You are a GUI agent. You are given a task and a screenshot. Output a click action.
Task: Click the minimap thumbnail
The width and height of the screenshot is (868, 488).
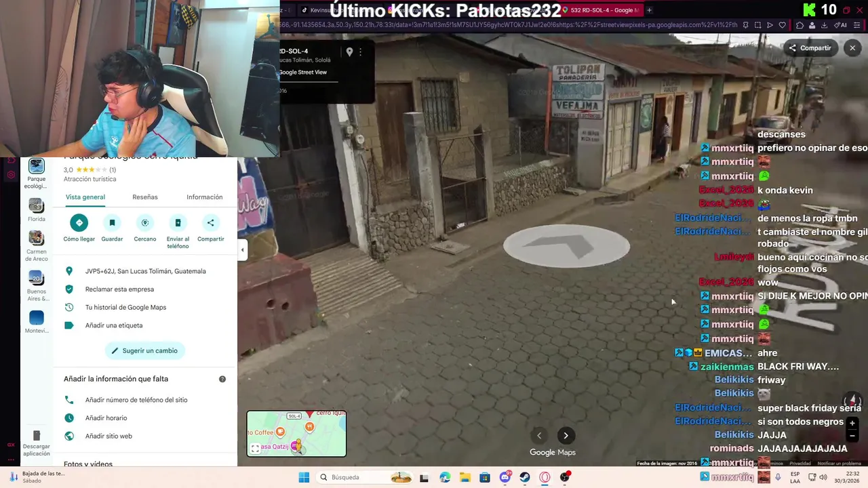[x=296, y=434]
